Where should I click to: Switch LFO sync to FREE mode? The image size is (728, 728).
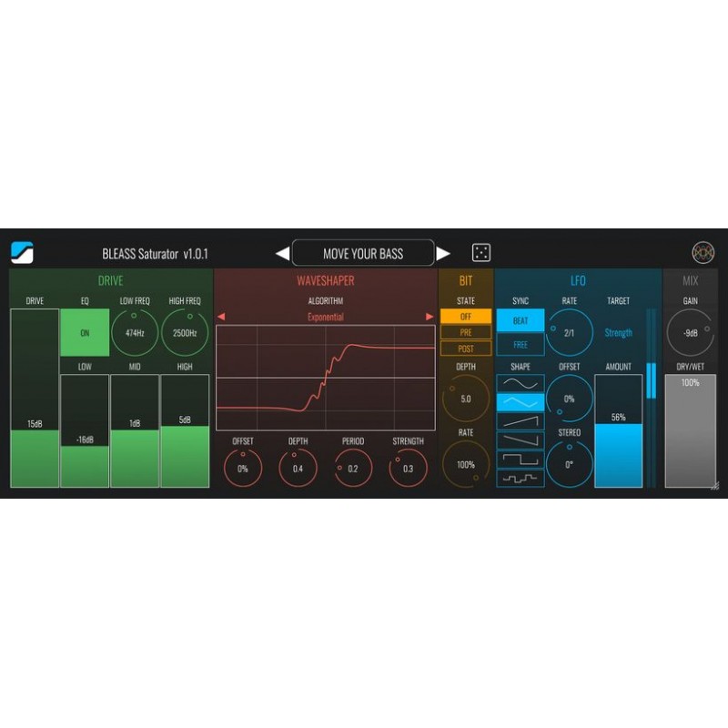tap(521, 343)
